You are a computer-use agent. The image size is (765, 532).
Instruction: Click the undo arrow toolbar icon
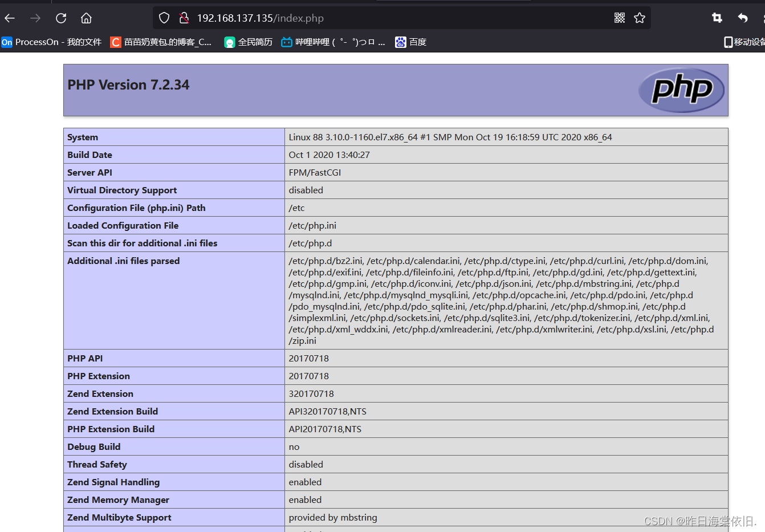(742, 18)
